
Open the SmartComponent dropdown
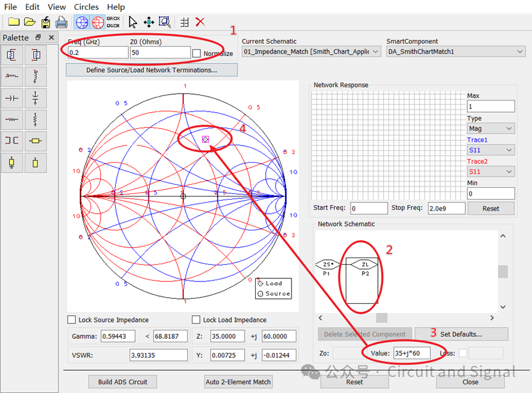coord(456,52)
